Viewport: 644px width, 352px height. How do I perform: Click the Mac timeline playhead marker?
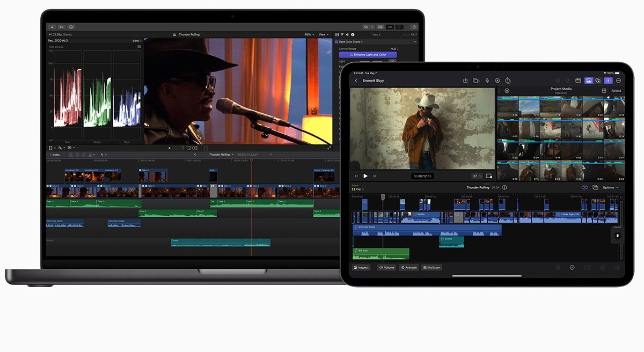coord(251,160)
